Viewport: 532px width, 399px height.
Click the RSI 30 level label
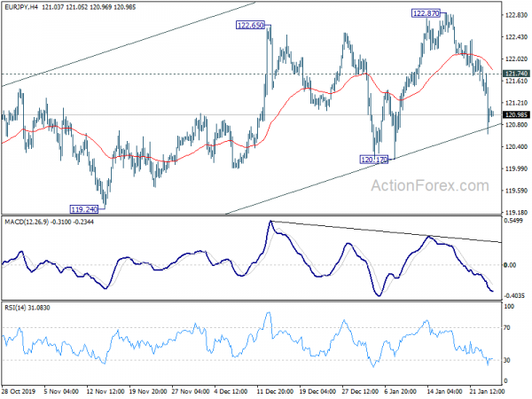click(507, 360)
